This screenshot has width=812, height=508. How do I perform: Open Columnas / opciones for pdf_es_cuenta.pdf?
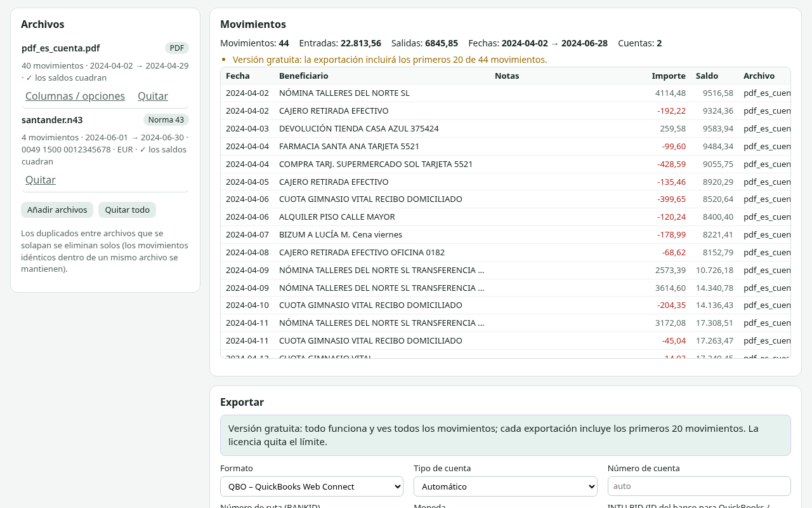[75, 96]
